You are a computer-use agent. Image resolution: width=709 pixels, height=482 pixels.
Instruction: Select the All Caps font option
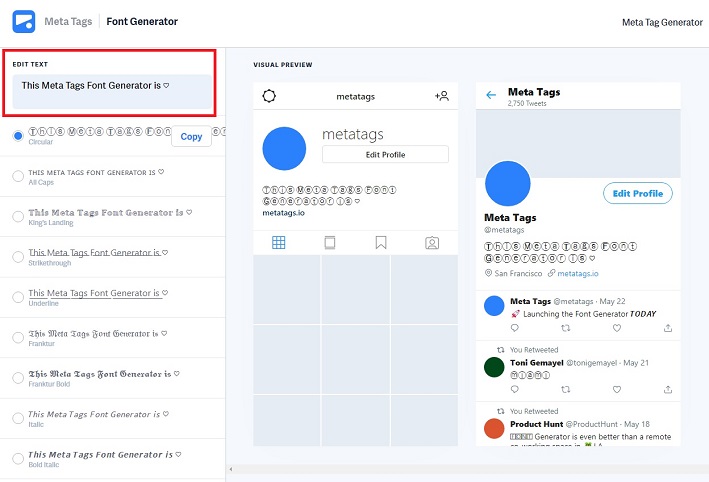point(18,176)
